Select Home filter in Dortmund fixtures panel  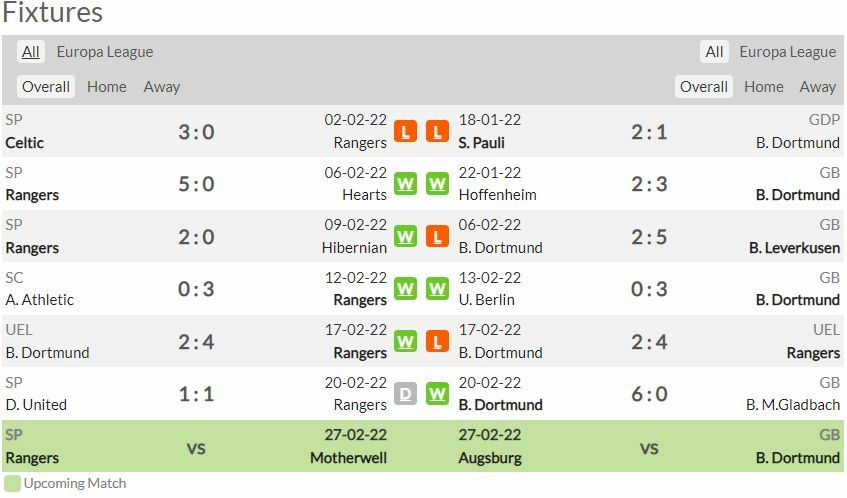pyautogui.click(x=764, y=87)
